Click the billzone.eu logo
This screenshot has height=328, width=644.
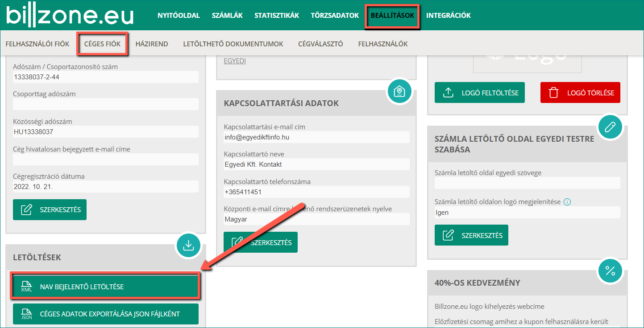(70, 15)
